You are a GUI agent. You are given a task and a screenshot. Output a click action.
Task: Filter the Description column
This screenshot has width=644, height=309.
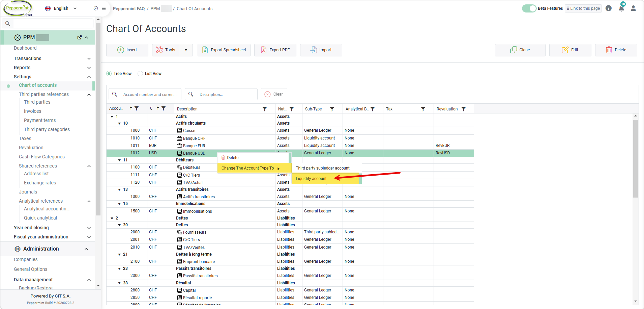click(x=265, y=109)
